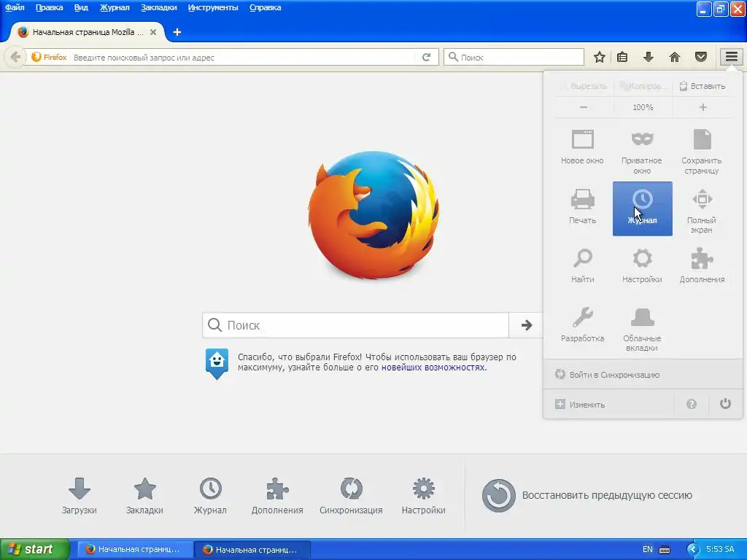Switch to first Firefox taskbar window
Image resolution: width=747 pixels, height=560 pixels.
coord(135,550)
